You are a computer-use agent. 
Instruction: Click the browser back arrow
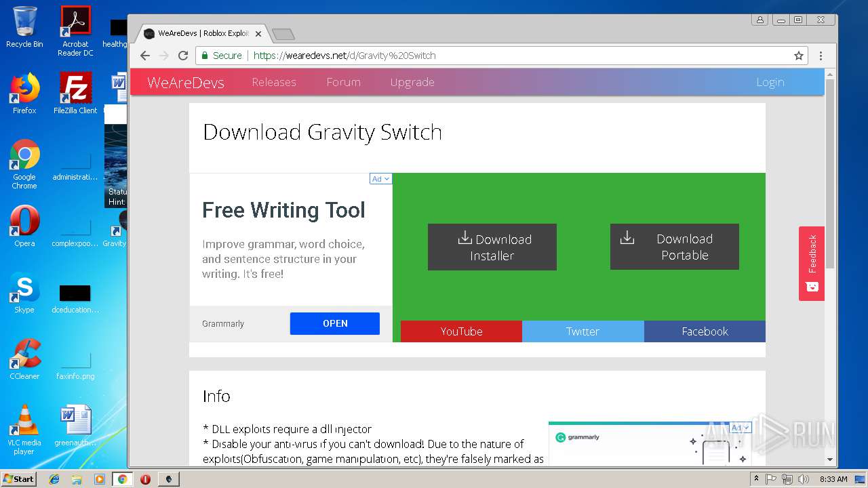pos(145,56)
